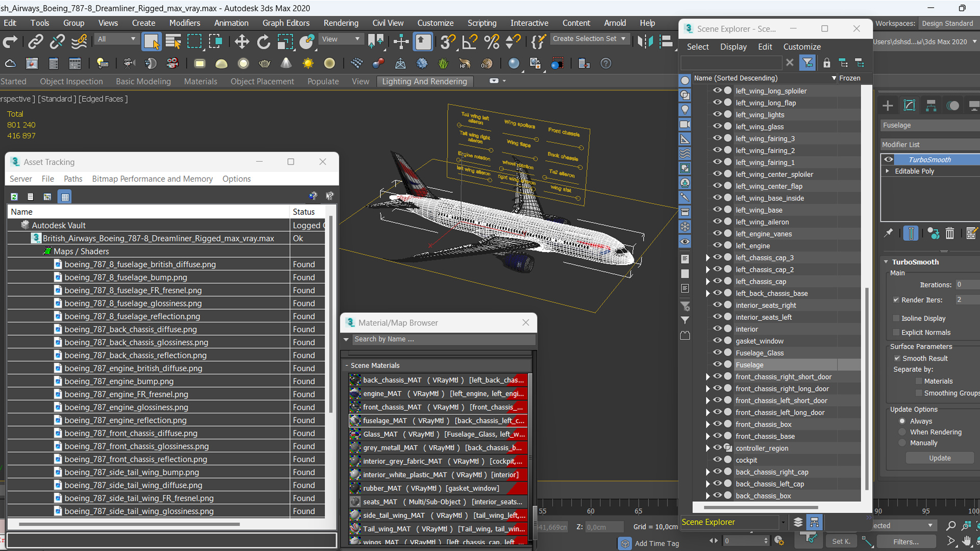The height and width of the screenshot is (551, 980).
Task: Open the Modifiers menu
Action: click(185, 23)
